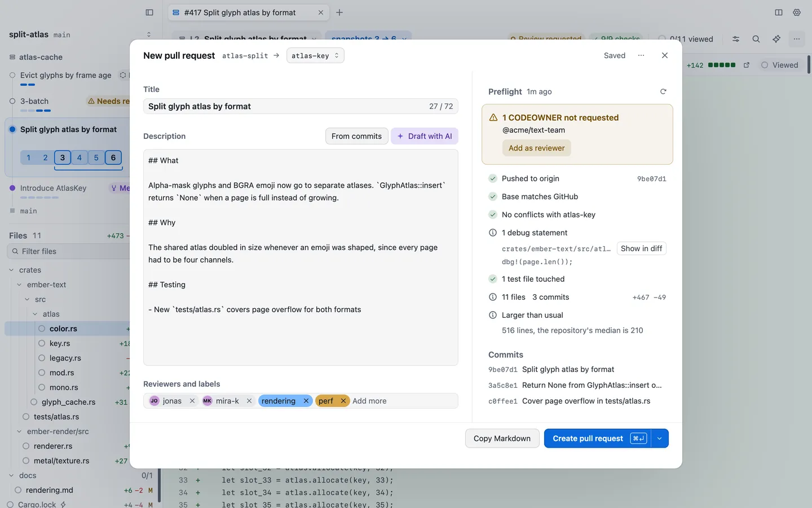Toggle viewed circle for legacy.rs
Image resolution: width=812 pixels, height=508 pixels.
tap(42, 358)
